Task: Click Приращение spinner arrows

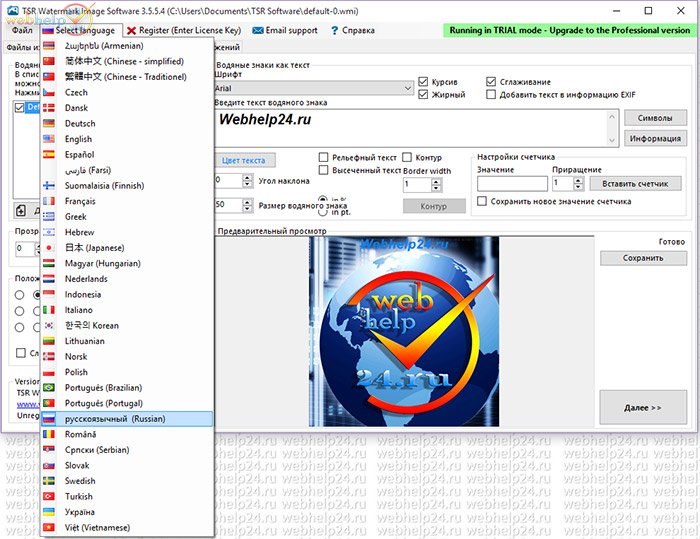Action: tap(579, 183)
